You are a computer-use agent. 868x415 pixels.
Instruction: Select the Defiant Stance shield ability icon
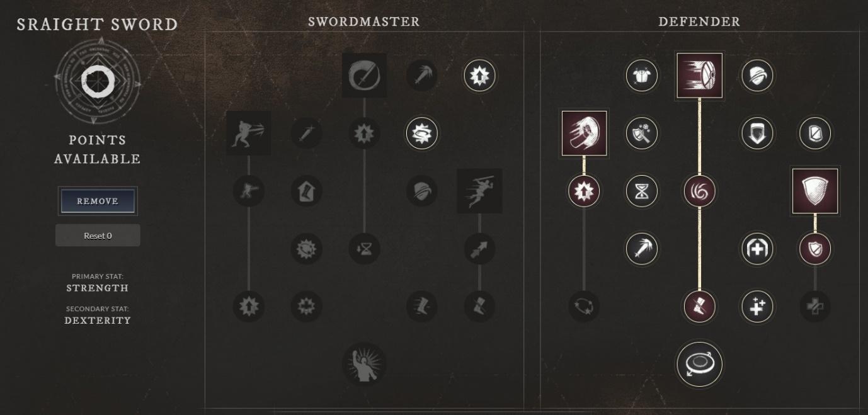tap(815, 191)
